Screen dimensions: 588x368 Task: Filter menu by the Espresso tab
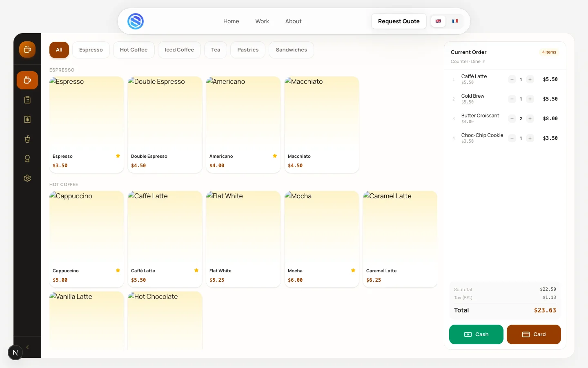point(91,50)
